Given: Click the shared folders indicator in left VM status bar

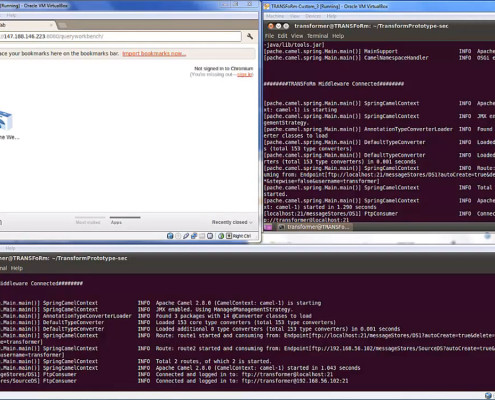Looking at the screenshot, I should 202,236.
